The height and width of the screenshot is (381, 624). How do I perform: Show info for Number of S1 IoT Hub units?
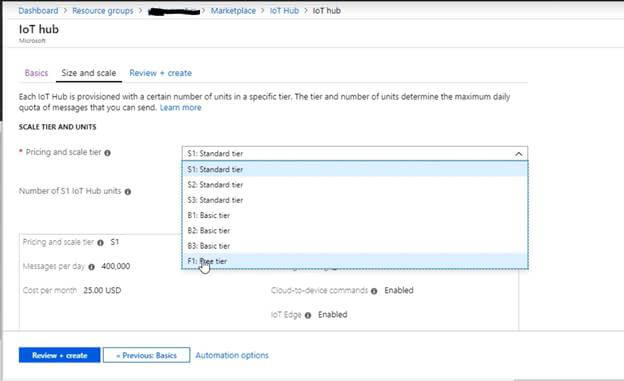pyautogui.click(x=128, y=191)
